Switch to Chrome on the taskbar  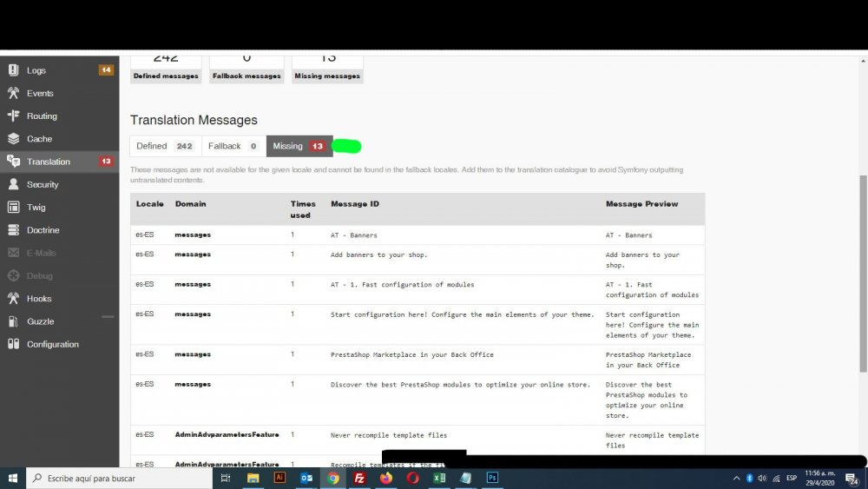click(x=332, y=478)
